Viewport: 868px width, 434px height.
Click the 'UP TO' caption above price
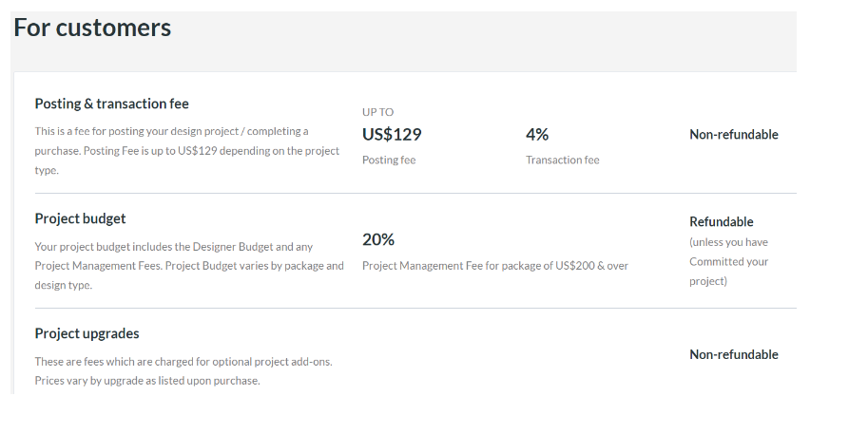pos(378,112)
